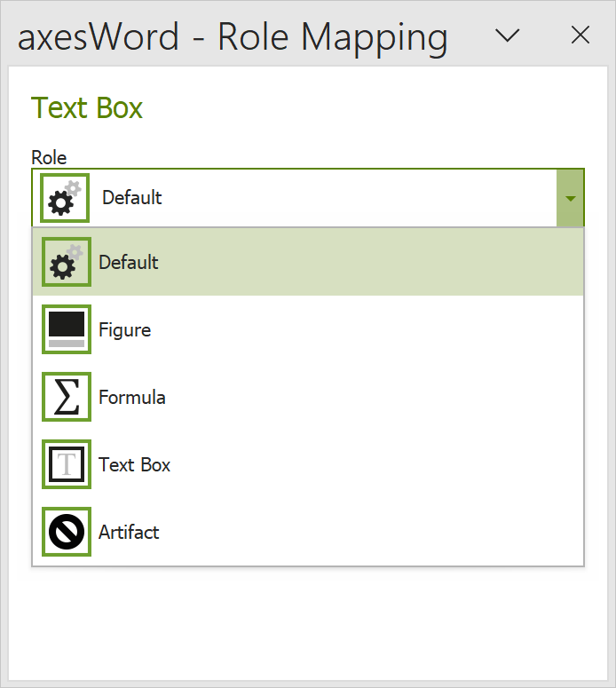
Task: Select the Formula role label
Action: coord(132,398)
